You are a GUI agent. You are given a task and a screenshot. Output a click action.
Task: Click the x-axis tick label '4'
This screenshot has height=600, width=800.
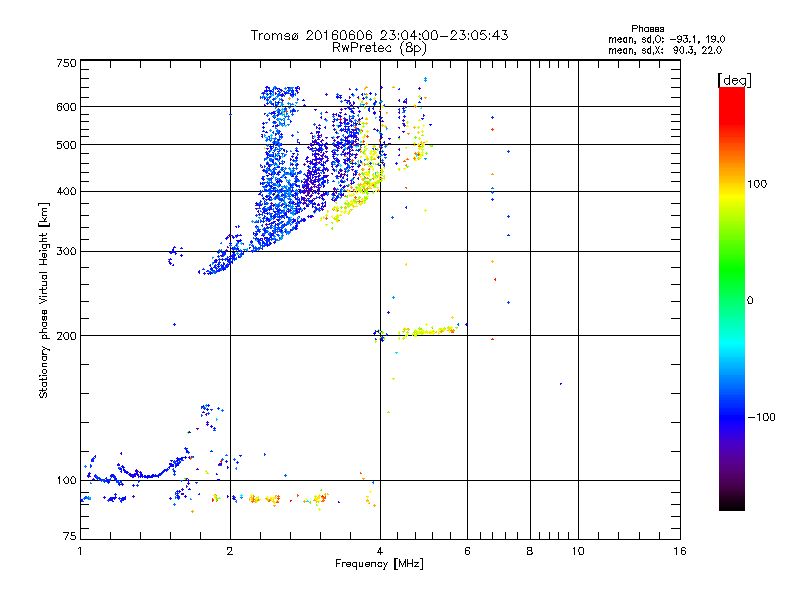coord(380,551)
